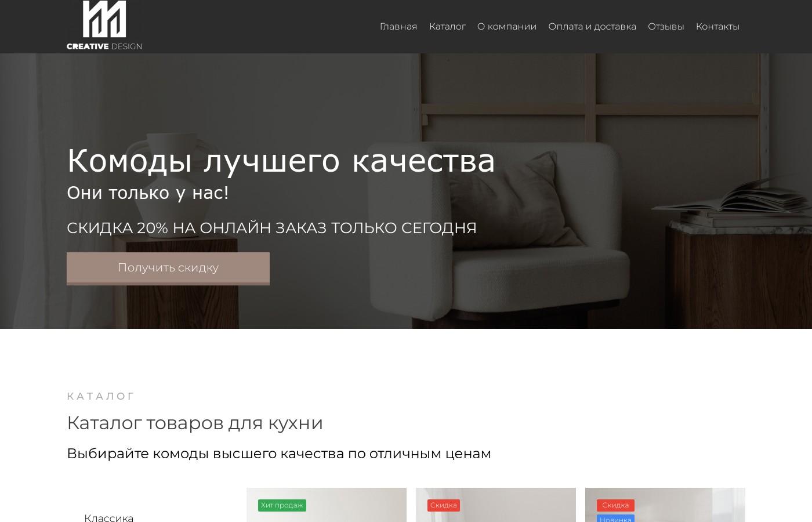Click the white M emblem in the logo
812x522 pixels.
tap(104, 20)
